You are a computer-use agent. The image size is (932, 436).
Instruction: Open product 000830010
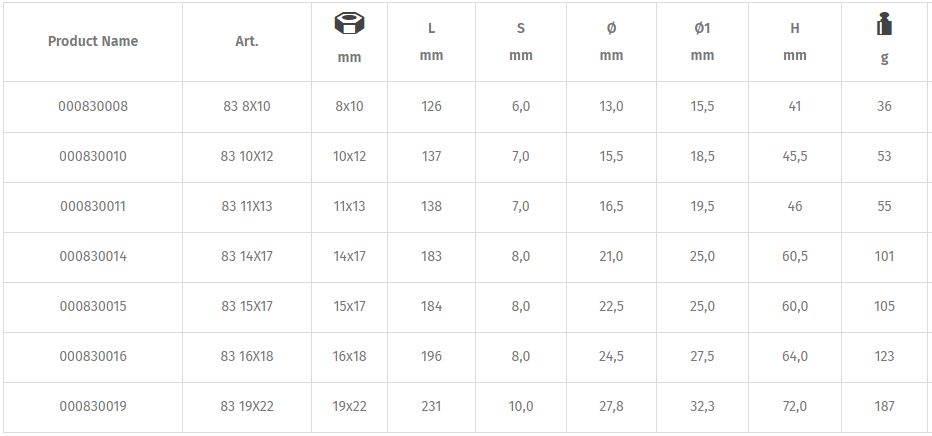pos(93,156)
